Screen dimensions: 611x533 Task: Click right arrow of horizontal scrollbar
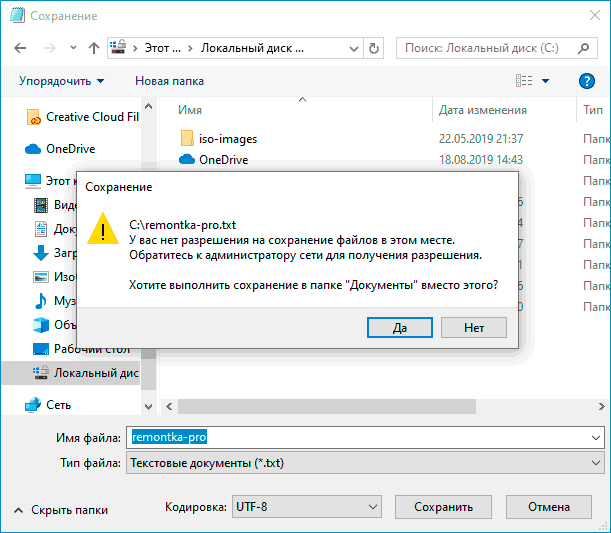[601, 407]
